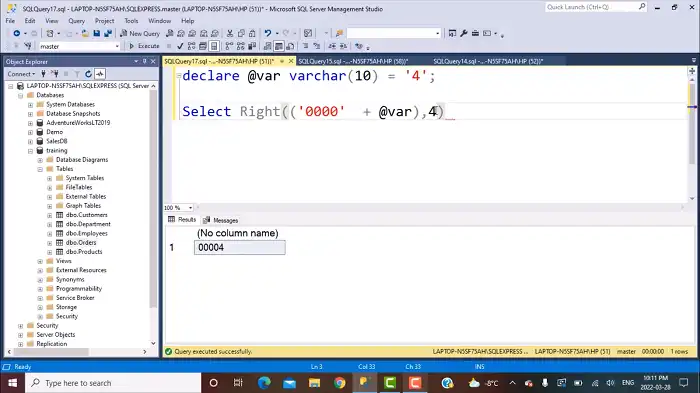
Task: Expand the SalesDB database node
Action: pos(30,142)
